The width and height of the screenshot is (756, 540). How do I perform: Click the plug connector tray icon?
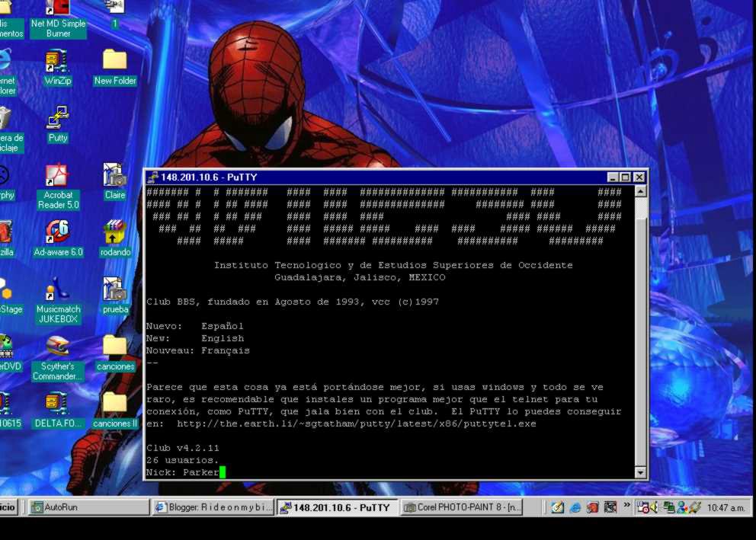(695, 507)
